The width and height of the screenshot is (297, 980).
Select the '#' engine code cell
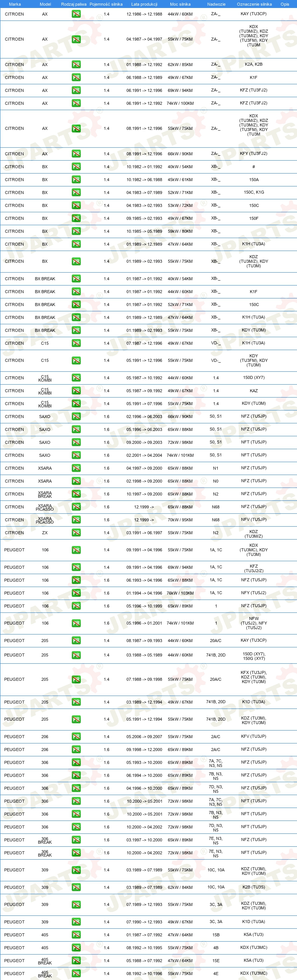pos(254,167)
